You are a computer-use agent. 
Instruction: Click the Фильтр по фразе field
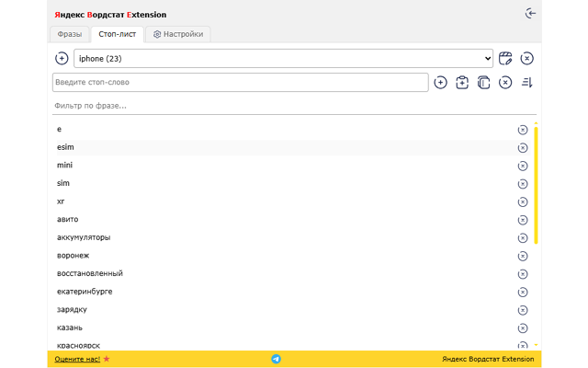click(x=294, y=106)
